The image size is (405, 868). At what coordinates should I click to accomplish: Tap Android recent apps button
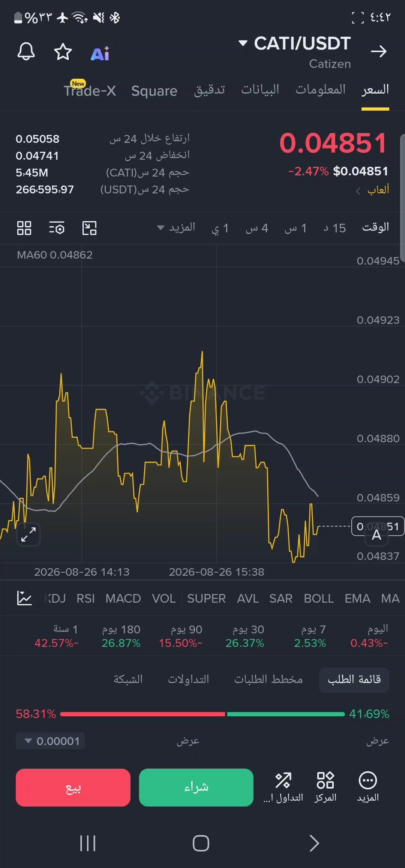tap(88, 843)
